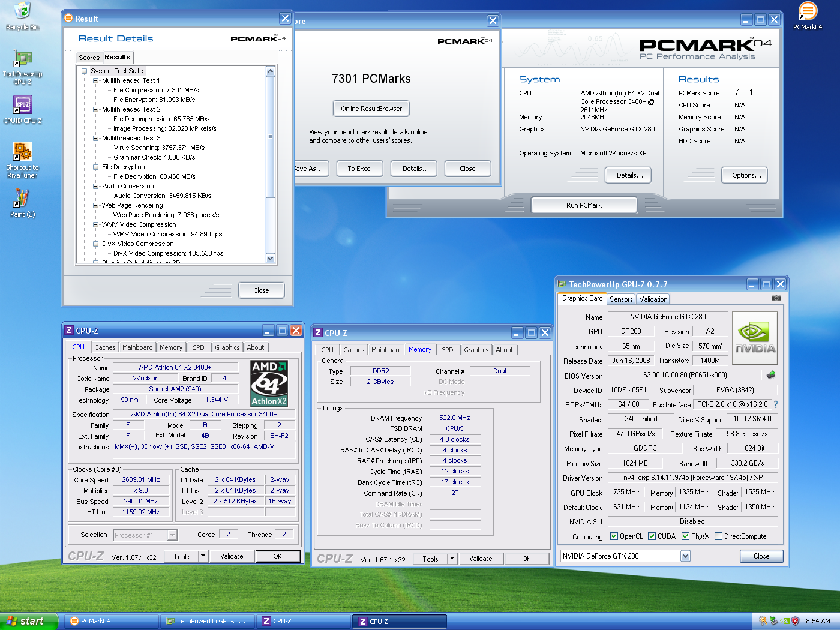Open the Shortcut to RivaTuner desktop icon

coord(22,151)
